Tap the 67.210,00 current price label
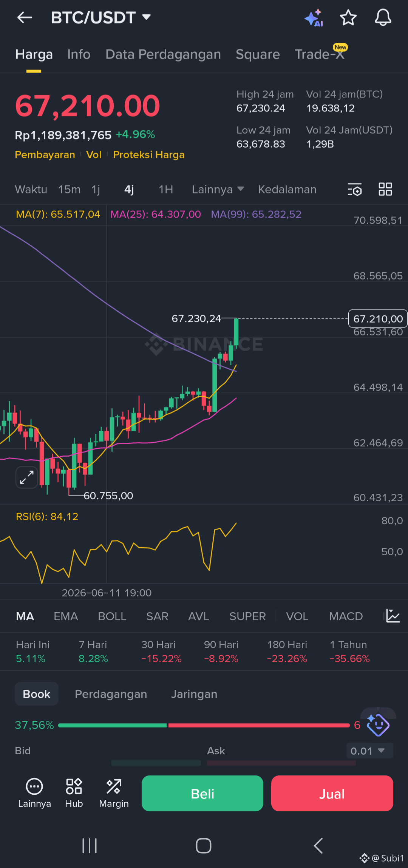Screen dimensions: 408x868 [378, 319]
